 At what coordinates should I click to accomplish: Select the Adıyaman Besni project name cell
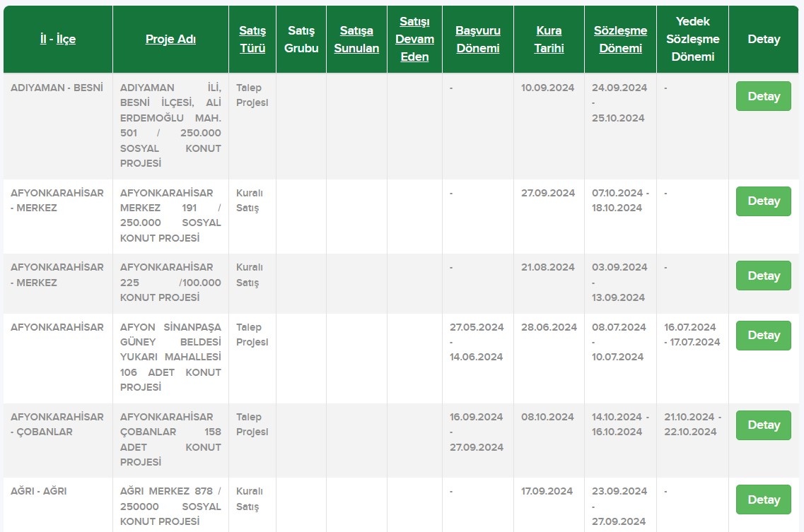[x=170, y=126]
